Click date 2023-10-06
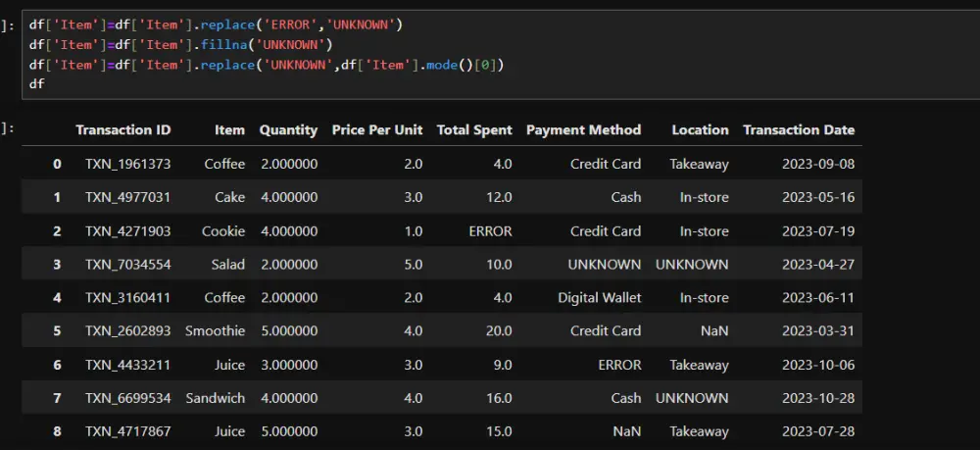 pyautogui.click(x=818, y=365)
